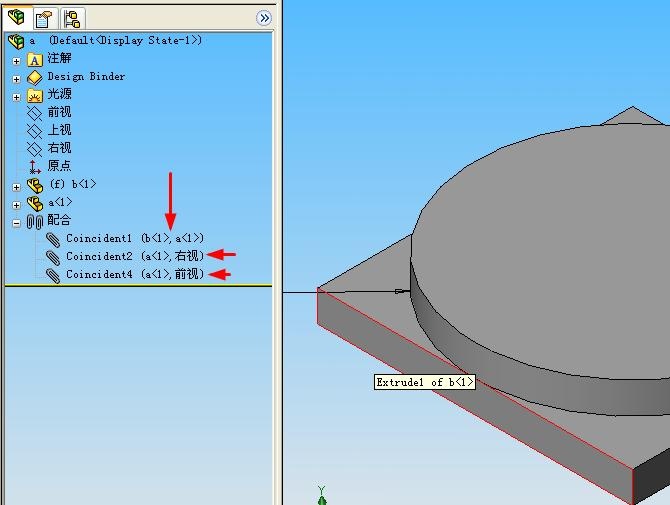Select mate Coincident1 (b<1>, a<1>)

point(135,238)
